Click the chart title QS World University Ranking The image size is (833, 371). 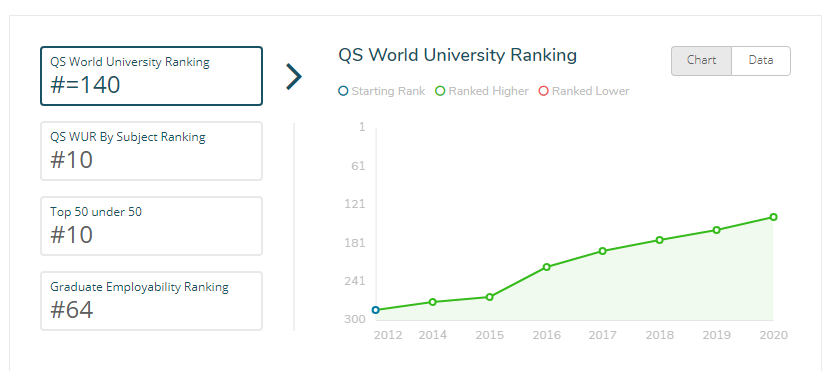457,55
